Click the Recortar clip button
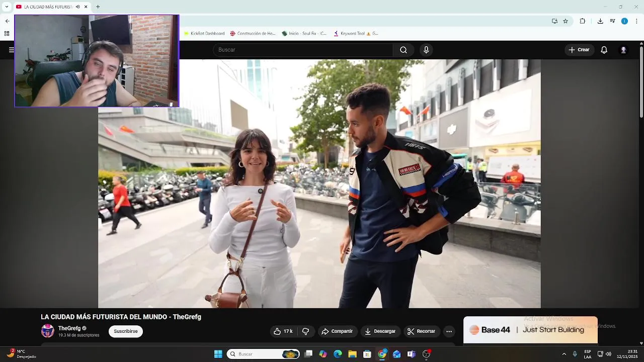Viewport: 644px width, 362px height. [x=422, y=331]
